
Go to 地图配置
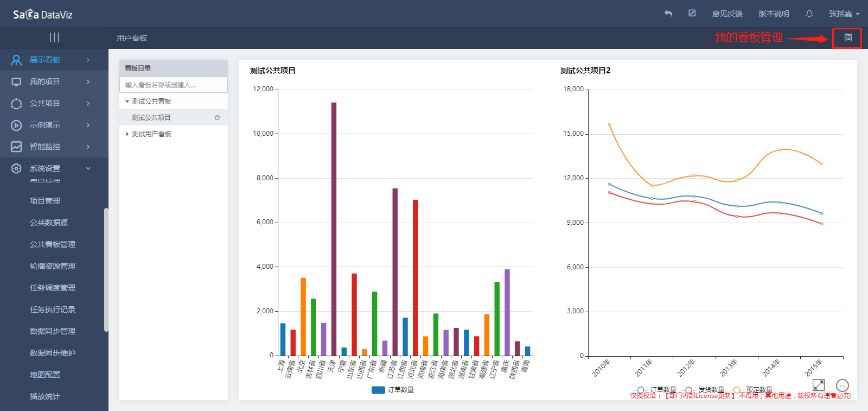point(45,375)
